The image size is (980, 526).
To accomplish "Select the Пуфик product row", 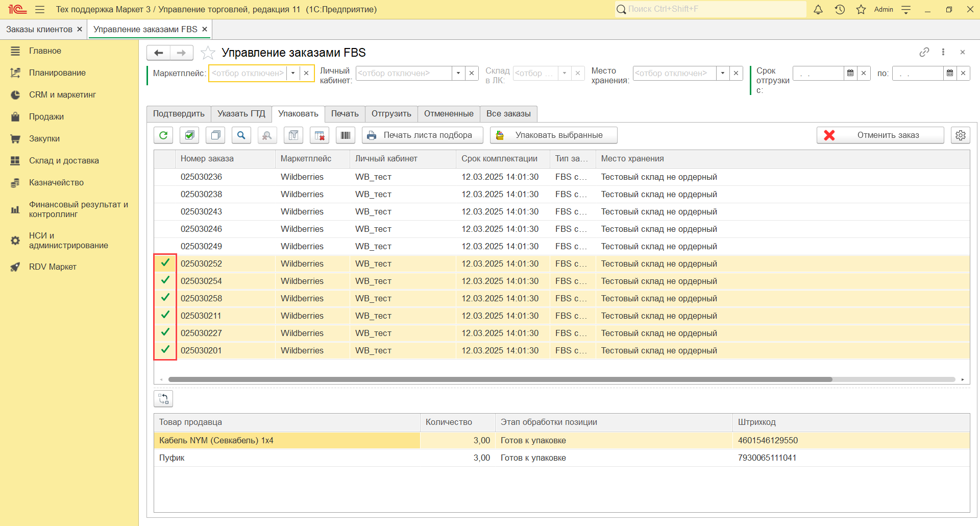I will [x=561, y=458].
